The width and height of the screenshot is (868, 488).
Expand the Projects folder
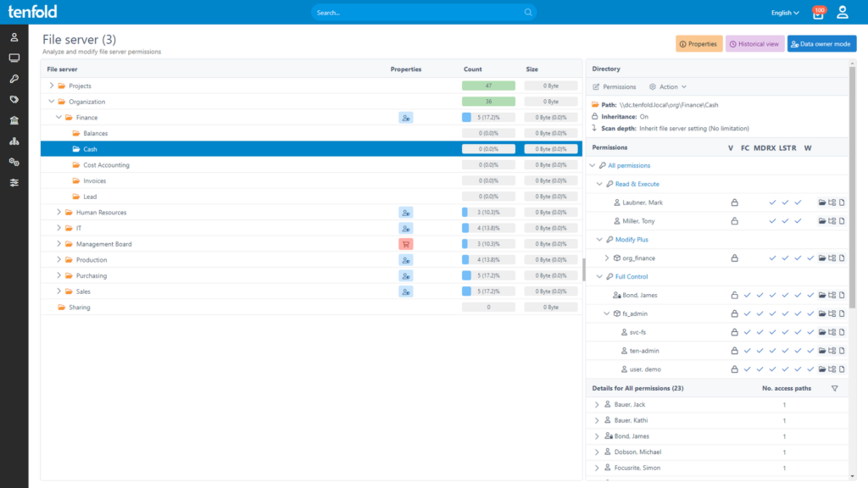[52, 86]
